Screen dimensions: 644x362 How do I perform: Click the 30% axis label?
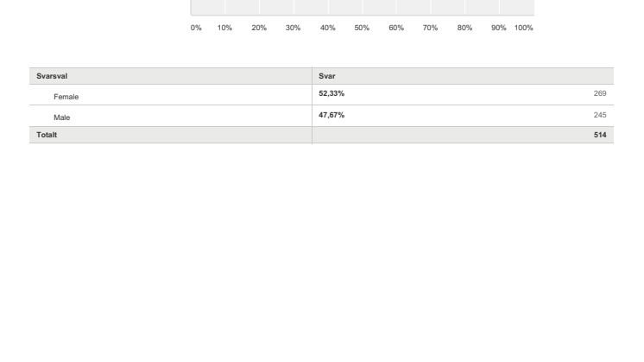[x=293, y=29]
